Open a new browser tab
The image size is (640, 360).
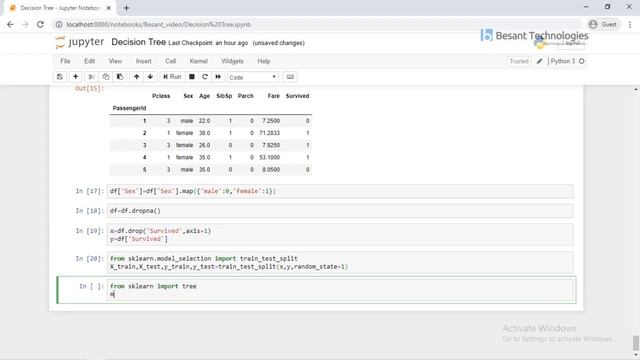click(x=127, y=8)
